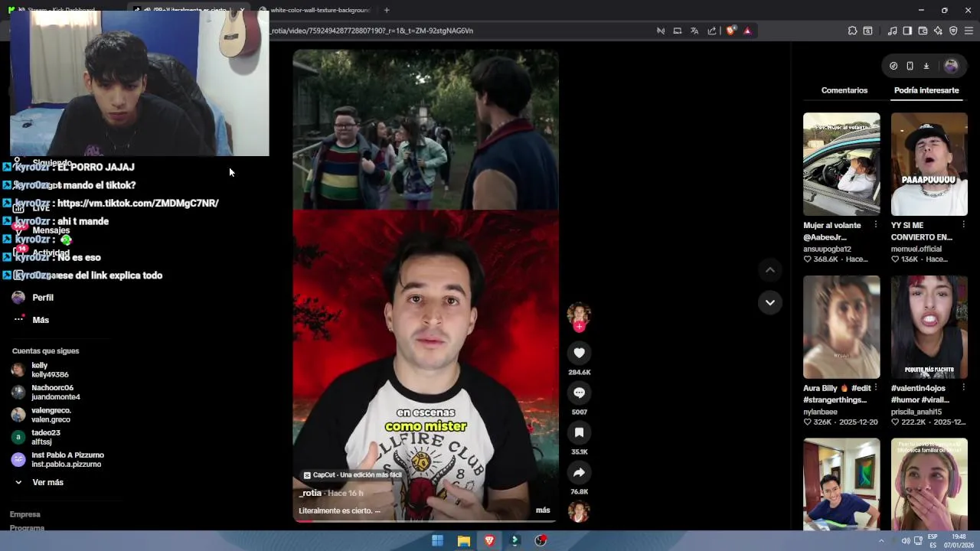Open the browser hamburger main menu
Viewport: 980px width, 551px height.
[x=969, y=31]
